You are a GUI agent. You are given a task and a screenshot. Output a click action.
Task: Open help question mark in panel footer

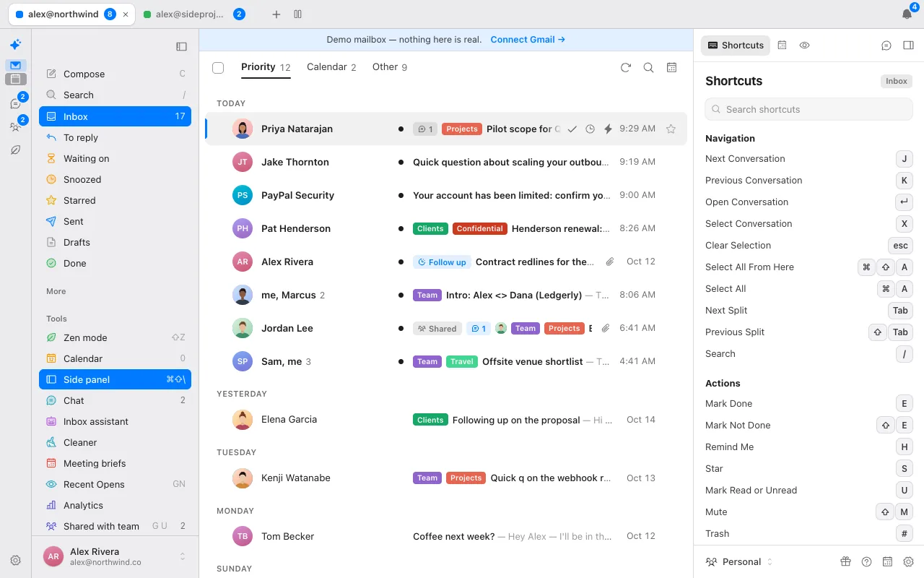pos(866,561)
